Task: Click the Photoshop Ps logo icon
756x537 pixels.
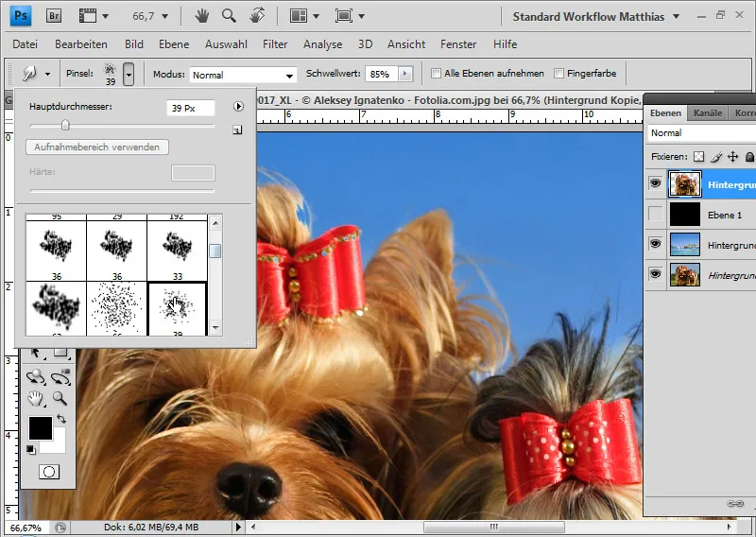Action: pos(20,15)
